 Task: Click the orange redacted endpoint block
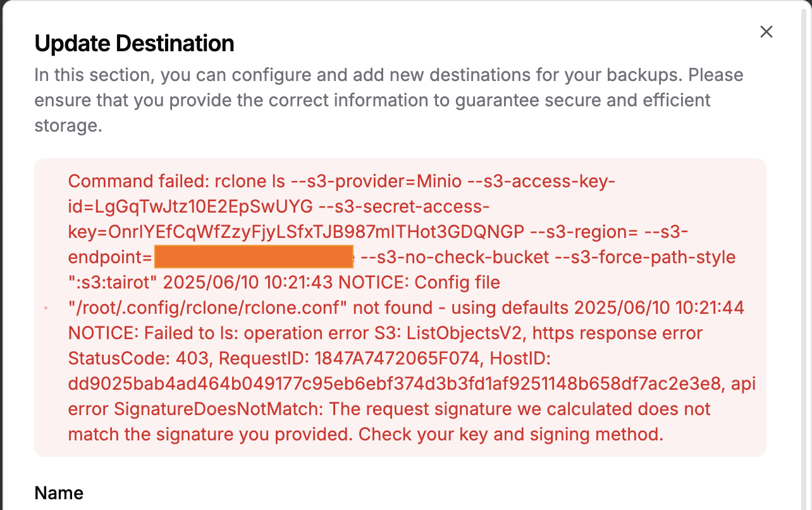coord(253,258)
